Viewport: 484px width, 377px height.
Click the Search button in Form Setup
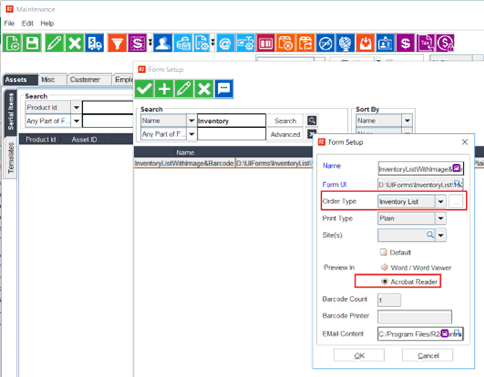click(x=285, y=121)
